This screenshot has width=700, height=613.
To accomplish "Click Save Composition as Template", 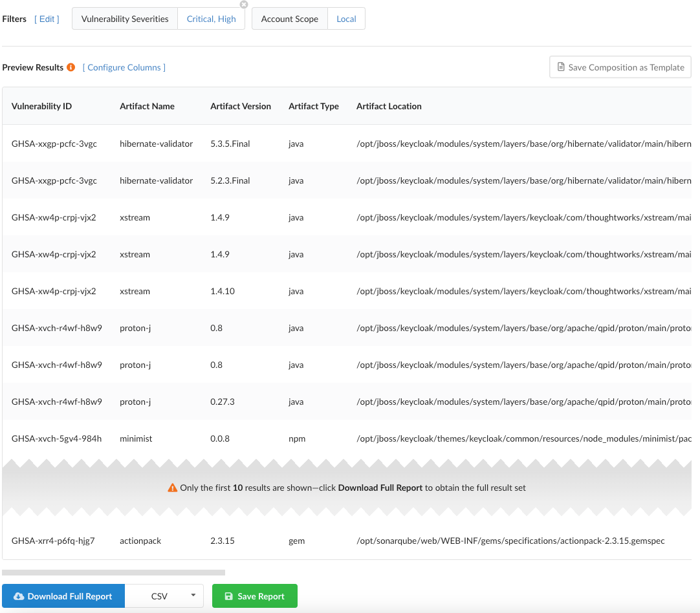I will [x=620, y=67].
